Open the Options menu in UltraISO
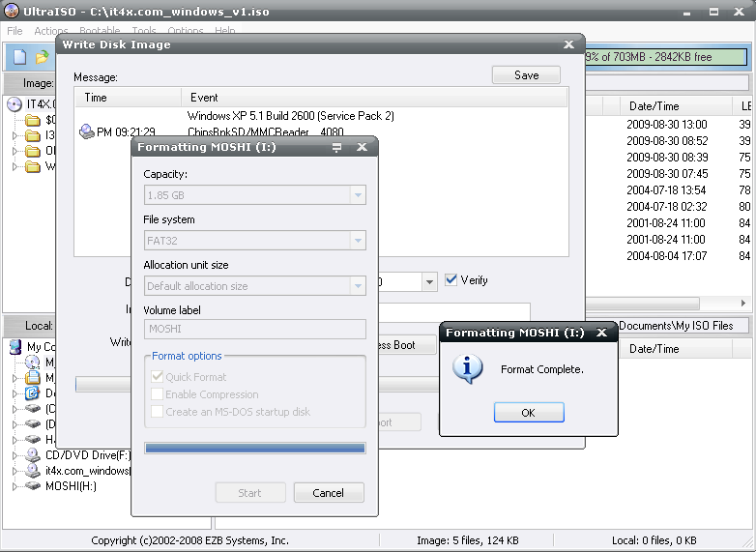 click(x=186, y=31)
